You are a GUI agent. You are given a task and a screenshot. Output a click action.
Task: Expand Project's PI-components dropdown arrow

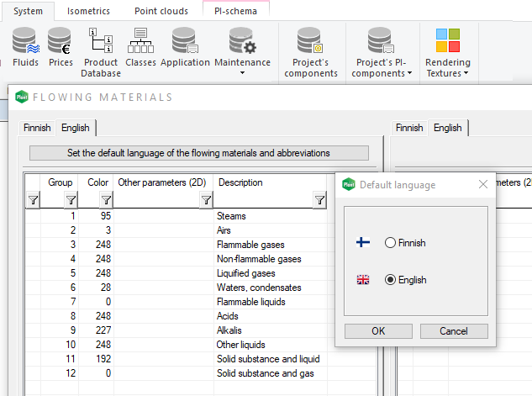pos(409,74)
